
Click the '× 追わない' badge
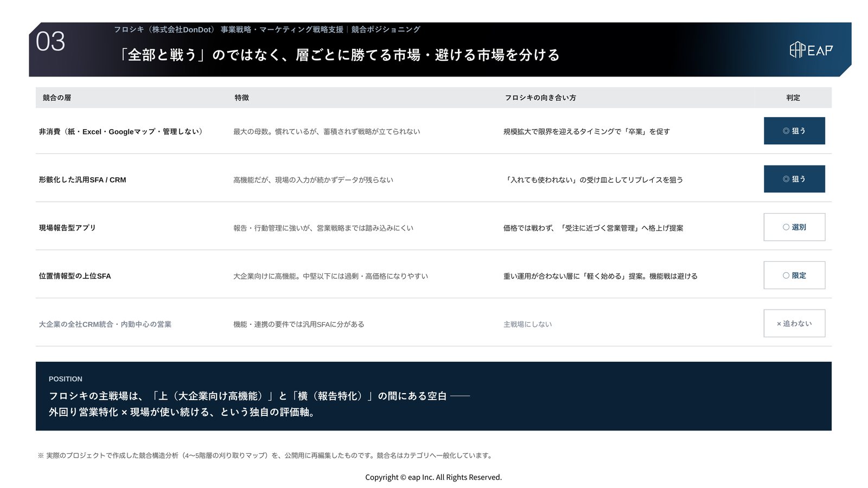coord(794,324)
